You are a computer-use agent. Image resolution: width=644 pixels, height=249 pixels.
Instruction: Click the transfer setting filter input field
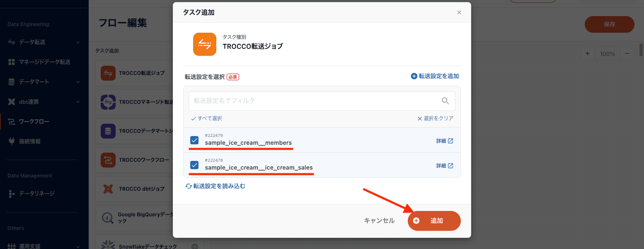307,101
